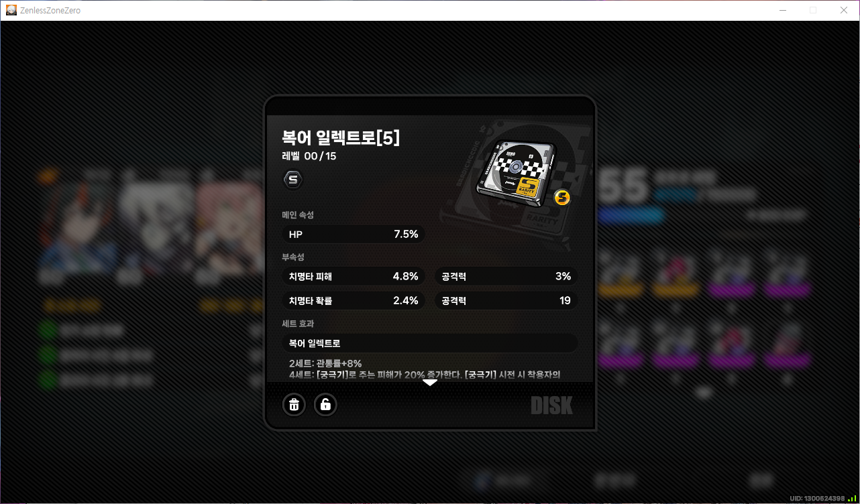860x504 pixels.
Task: Click the trash can discard icon
Action: pyautogui.click(x=294, y=405)
